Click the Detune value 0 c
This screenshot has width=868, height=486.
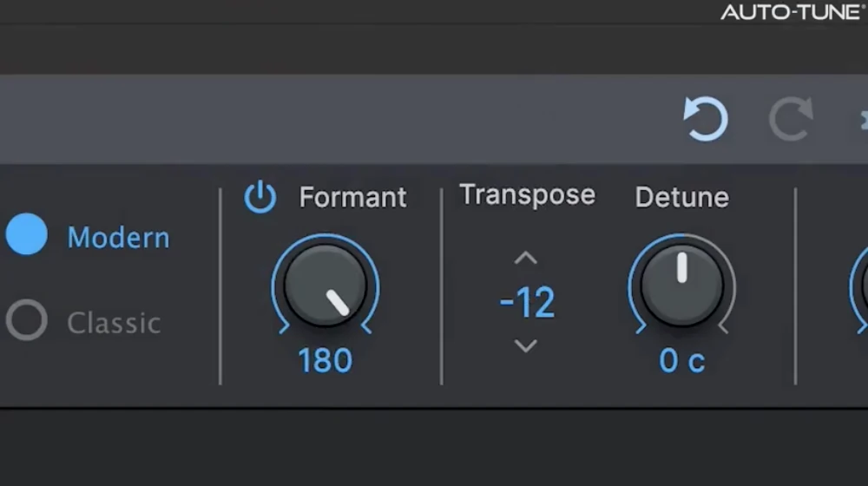[682, 361]
